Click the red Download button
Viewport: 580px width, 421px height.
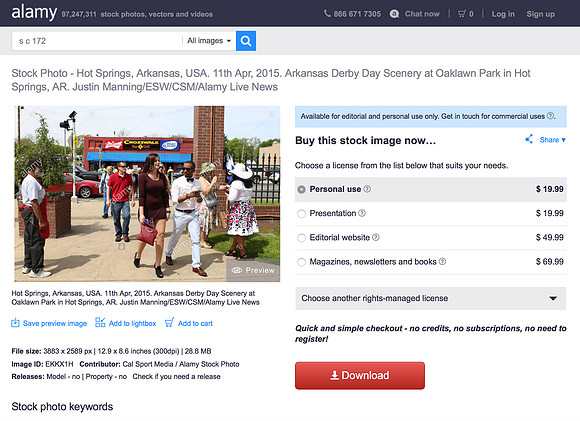(360, 375)
